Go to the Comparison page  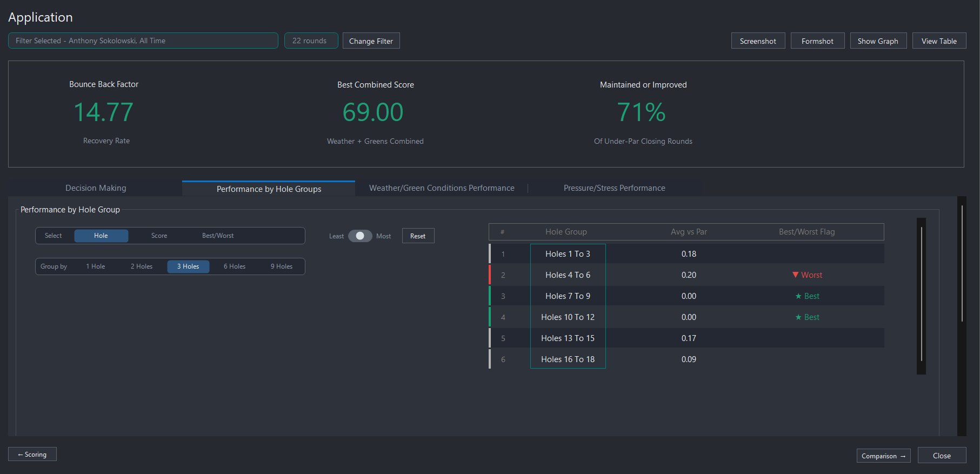pos(883,456)
